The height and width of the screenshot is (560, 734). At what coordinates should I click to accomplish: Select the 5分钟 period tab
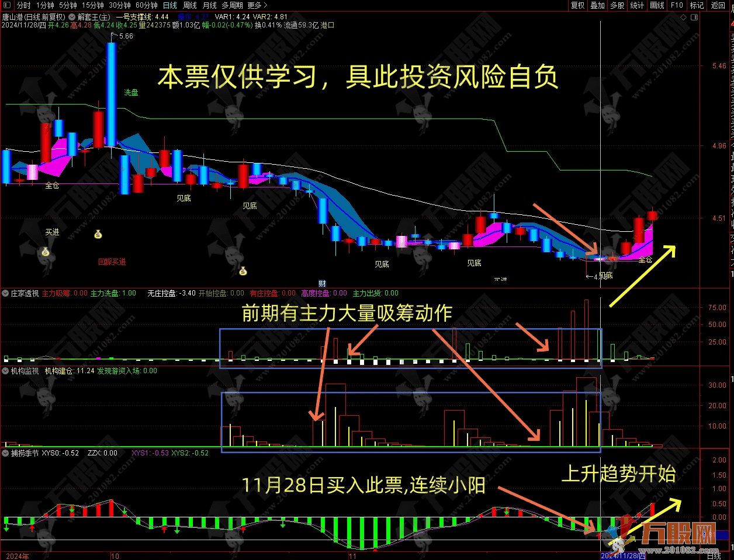68,5
